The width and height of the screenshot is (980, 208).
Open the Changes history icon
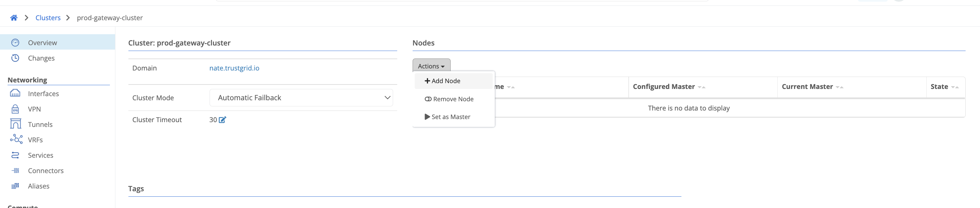tap(15, 58)
